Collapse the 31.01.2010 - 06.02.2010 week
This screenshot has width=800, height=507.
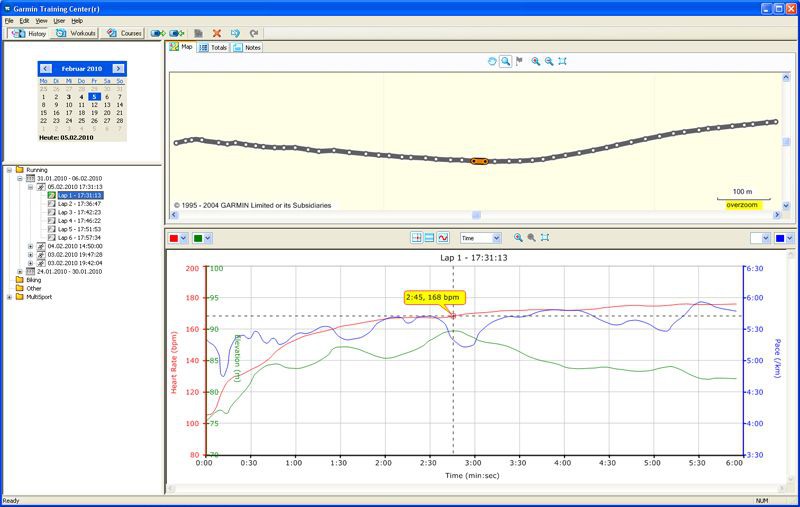[x=20, y=179]
